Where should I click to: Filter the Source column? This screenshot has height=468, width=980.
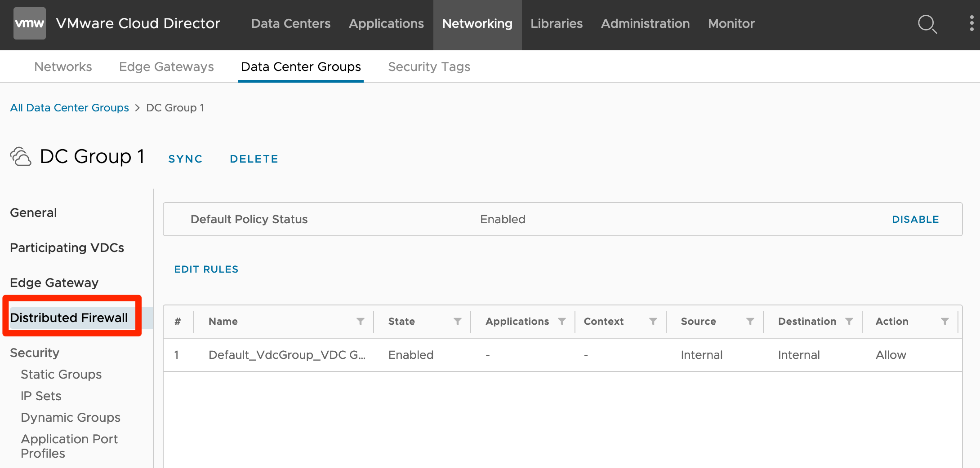point(750,322)
